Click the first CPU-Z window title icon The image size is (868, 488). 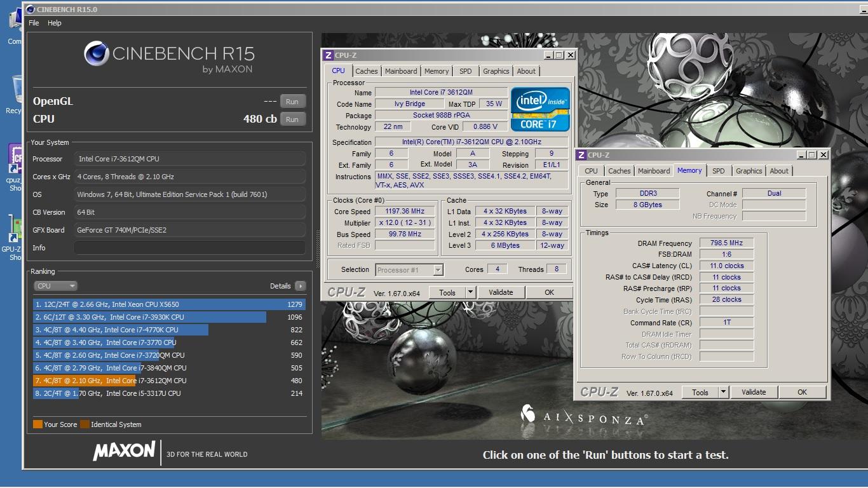coord(329,55)
